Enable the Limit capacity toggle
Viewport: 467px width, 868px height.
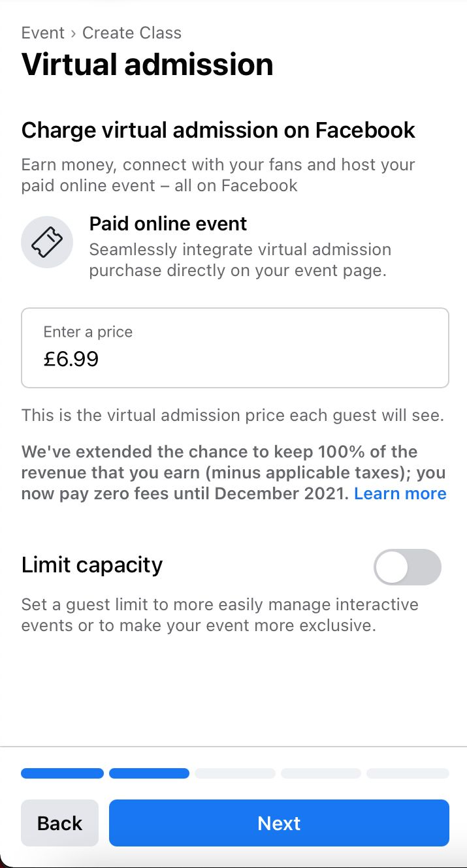coord(407,566)
